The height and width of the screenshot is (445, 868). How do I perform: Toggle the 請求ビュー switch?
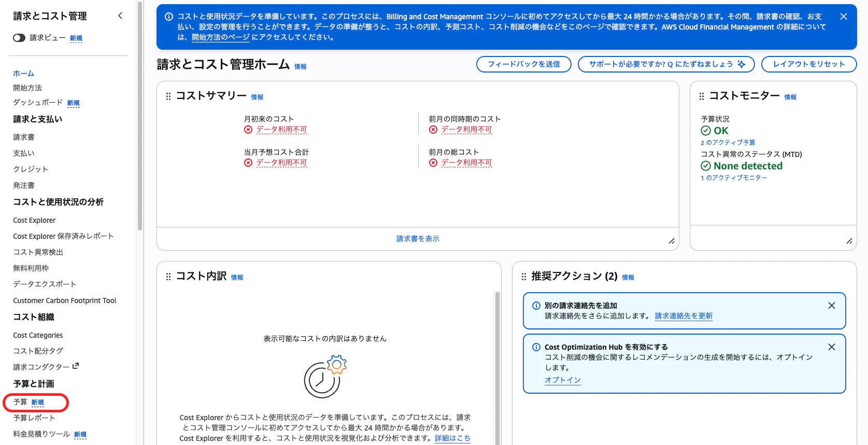[19, 38]
